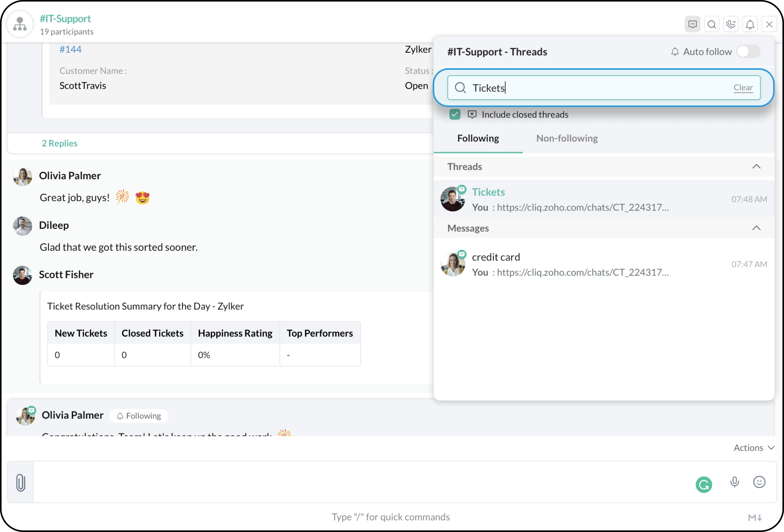Toggle the markdown icon at bottom right
The height and width of the screenshot is (532, 784).
point(755,517)
